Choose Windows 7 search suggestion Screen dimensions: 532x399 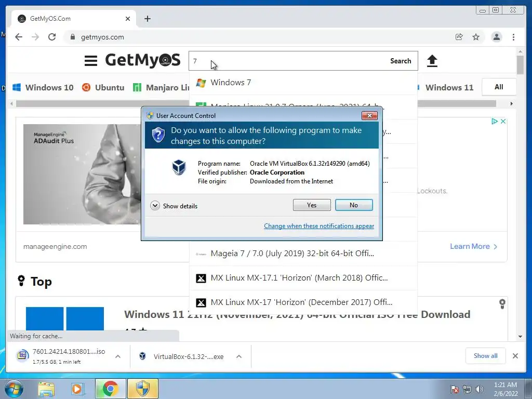(303, 83)
